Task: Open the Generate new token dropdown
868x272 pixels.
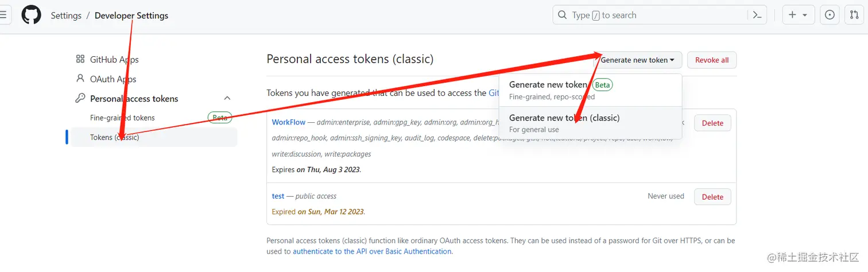Action: tap(638, 60)
